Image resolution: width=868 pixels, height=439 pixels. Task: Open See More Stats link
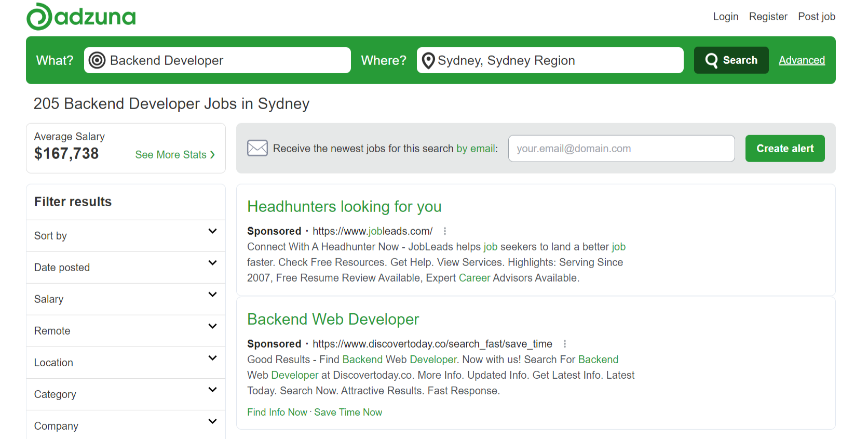point(175,155)
